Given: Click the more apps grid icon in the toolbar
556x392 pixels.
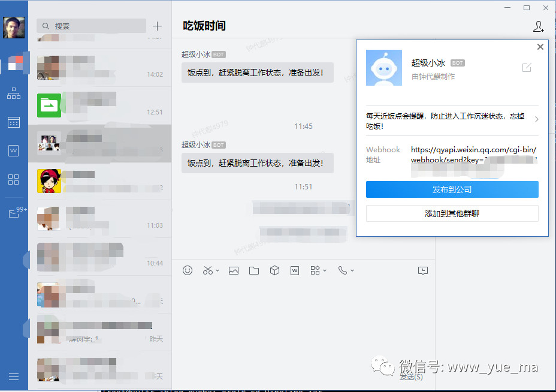Looking at the screenshot, I should (x=315, y=271).
